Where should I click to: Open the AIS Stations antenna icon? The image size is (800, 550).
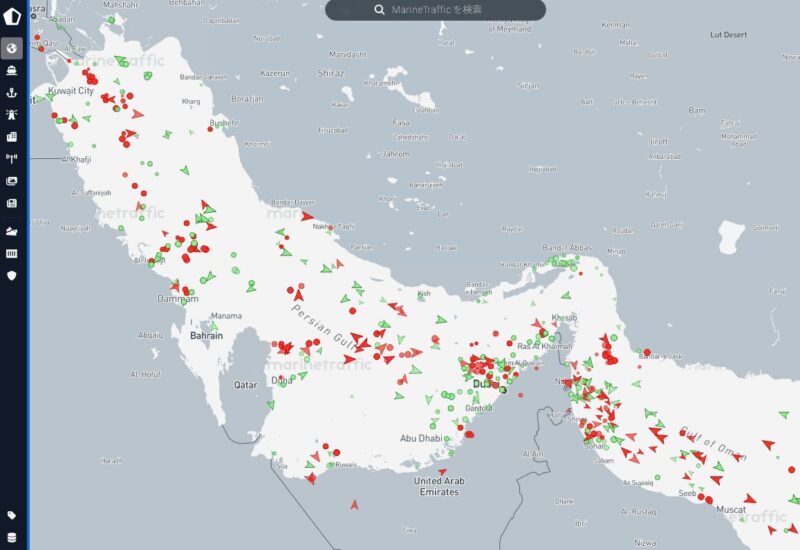coord(13,158)
